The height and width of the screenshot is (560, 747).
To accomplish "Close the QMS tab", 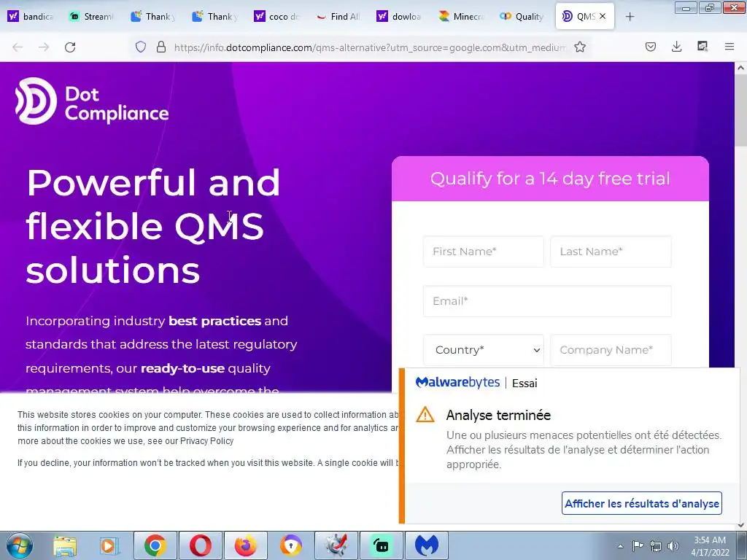I will pyautogui.click(x=603, y=16).
